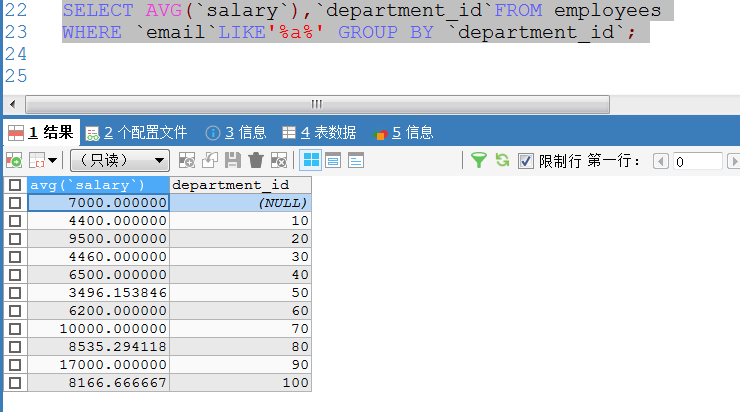Click the AVG keyword on line 22
The image size is (740, 412).
pos(164,10)
